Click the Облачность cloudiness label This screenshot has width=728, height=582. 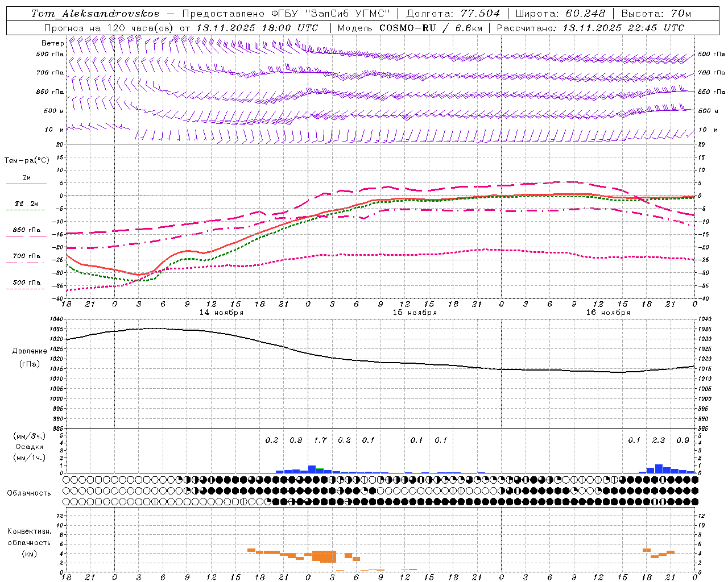(x=29, y=493)
